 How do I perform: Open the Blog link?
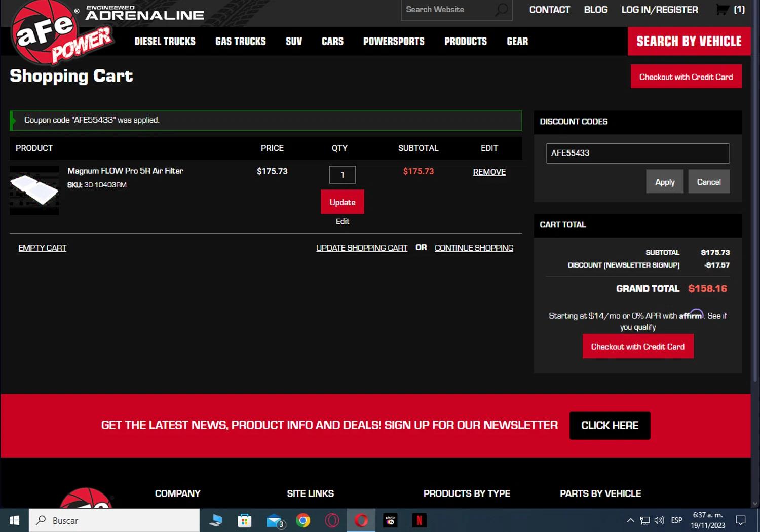[x=596, y=10]
